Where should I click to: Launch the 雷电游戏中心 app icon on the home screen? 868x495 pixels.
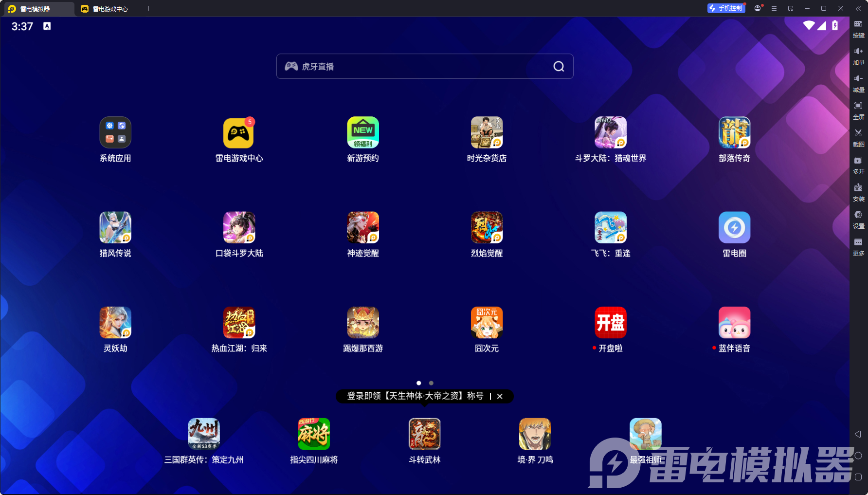click(239, 132)
